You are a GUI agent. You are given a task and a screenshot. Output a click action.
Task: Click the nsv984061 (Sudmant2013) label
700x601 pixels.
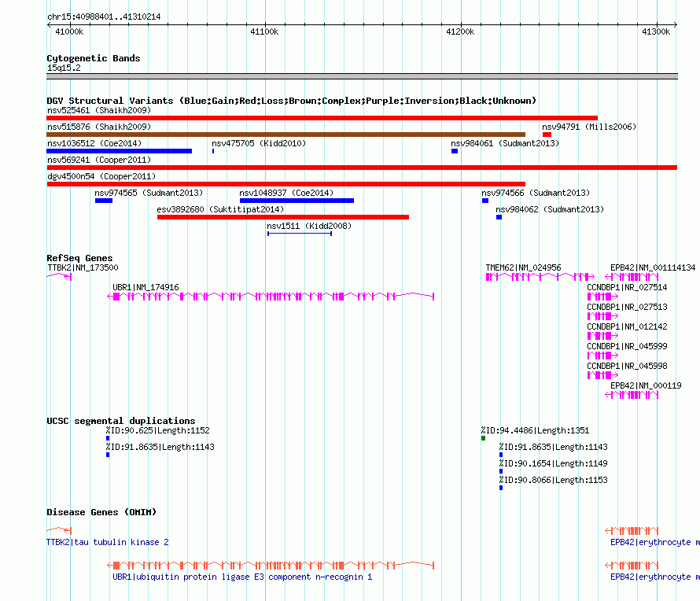click(x=505, y=143)
